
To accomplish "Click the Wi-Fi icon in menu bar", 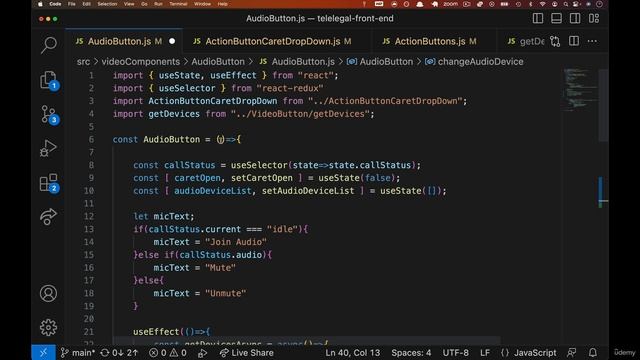I will coord(542,4).
